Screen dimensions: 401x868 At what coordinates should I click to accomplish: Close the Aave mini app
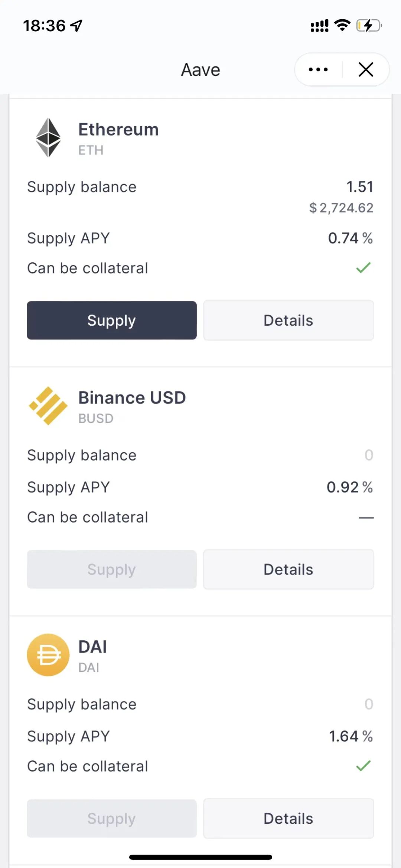coord(366,69)
